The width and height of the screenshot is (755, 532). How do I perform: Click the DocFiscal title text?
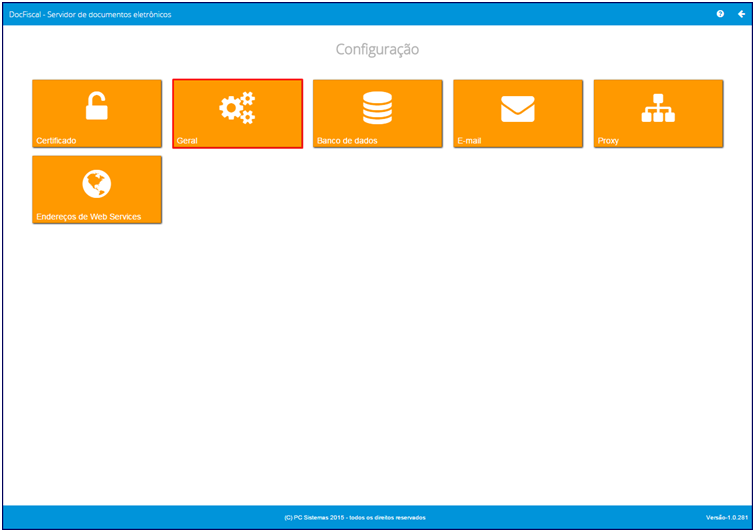point(90,14)
